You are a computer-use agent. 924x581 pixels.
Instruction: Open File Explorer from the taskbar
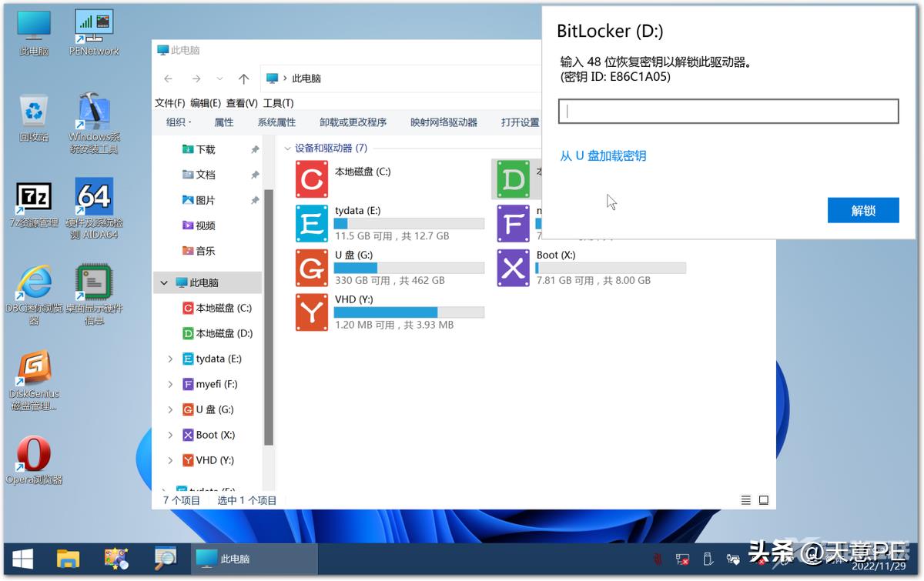coord(69,559)
